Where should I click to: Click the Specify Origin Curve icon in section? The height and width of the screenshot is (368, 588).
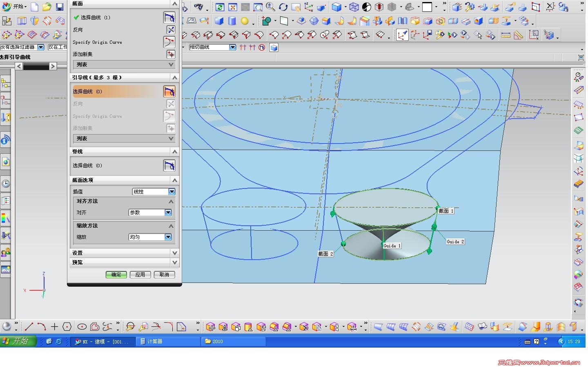[x=169, y=42]
